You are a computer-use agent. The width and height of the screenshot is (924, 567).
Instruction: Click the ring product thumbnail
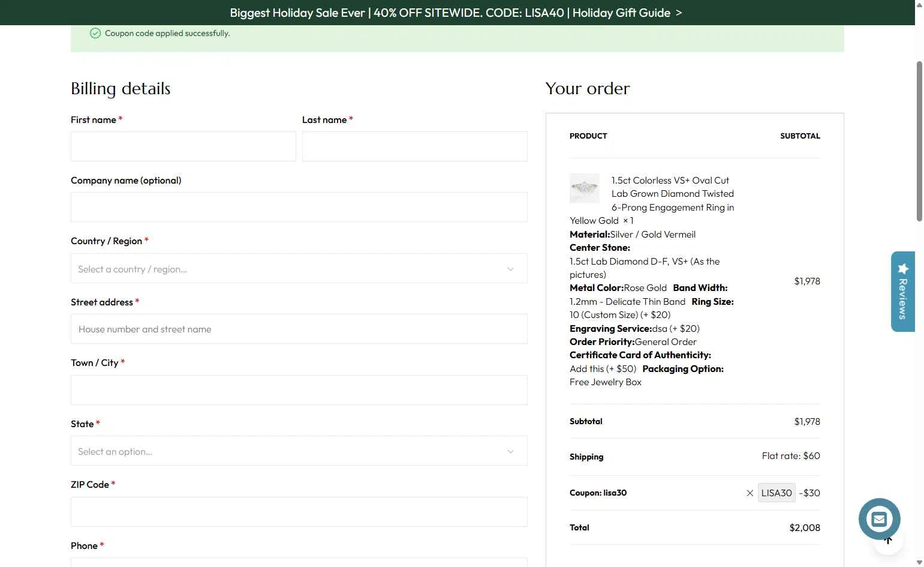(x=585, y=188)
